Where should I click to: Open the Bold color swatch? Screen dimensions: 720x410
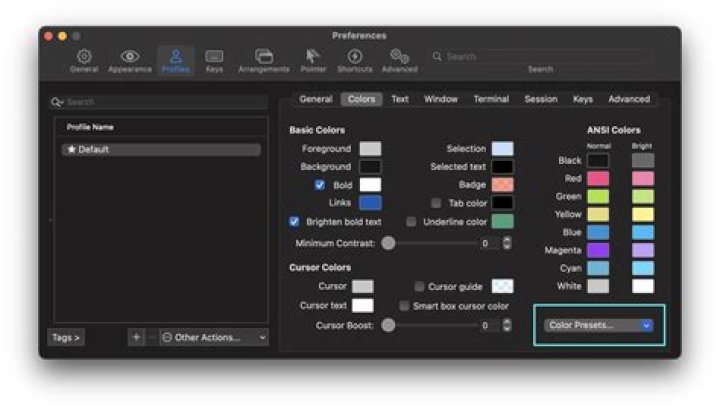coord(370,185)
